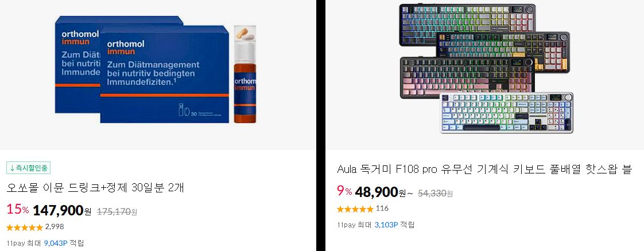Click the 3,103P 11pay points link
Viewport: 644px width, 251px height.
[x=386, y=225]
